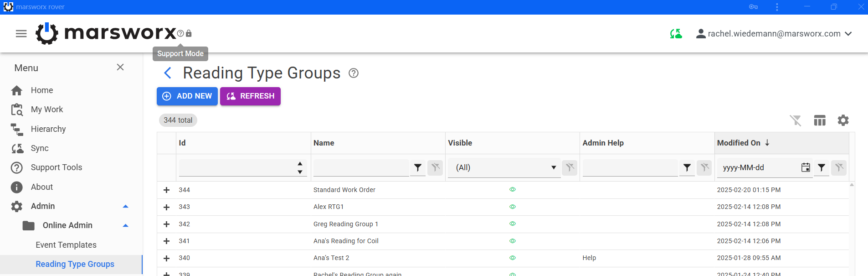Expand row 340 details
Viewport: 868px width, 276px height.
(167, 258)
